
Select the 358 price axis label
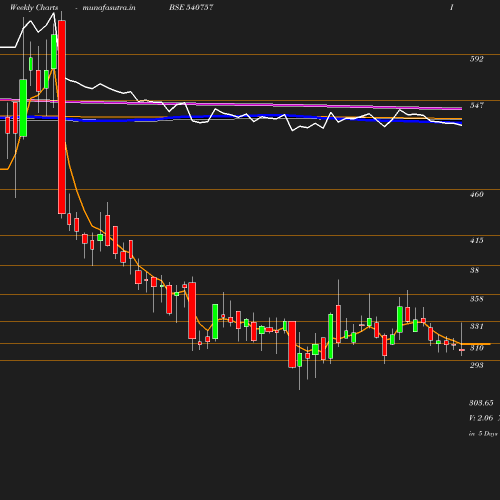(x=476, y=299)
